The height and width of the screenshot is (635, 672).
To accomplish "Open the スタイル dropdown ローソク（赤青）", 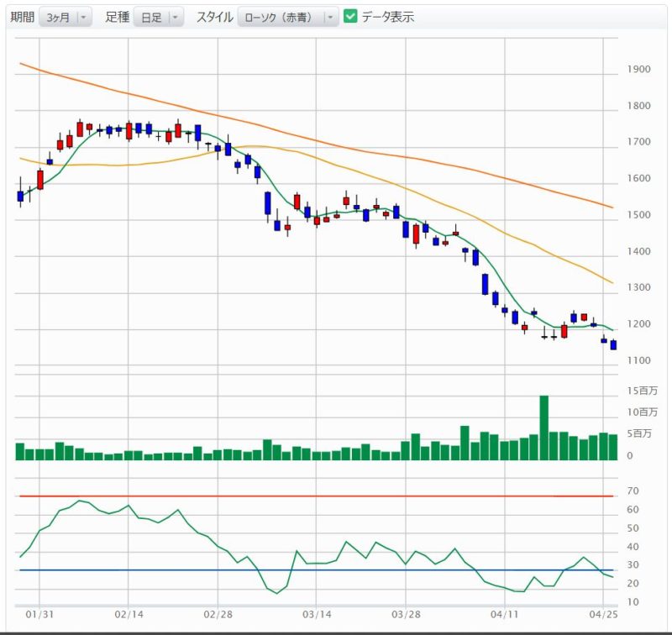I will tap(287, 17).
